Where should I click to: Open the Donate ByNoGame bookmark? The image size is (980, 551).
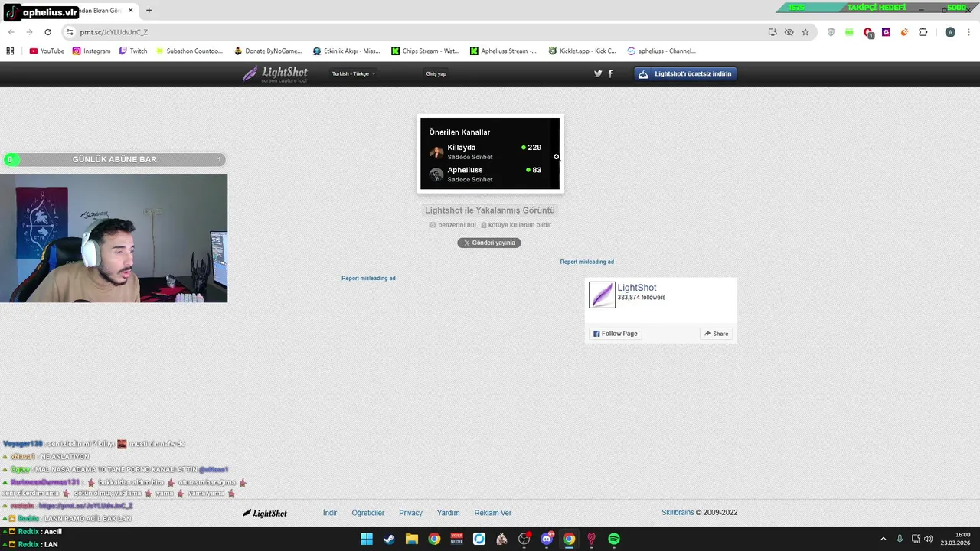pos(268,51)
